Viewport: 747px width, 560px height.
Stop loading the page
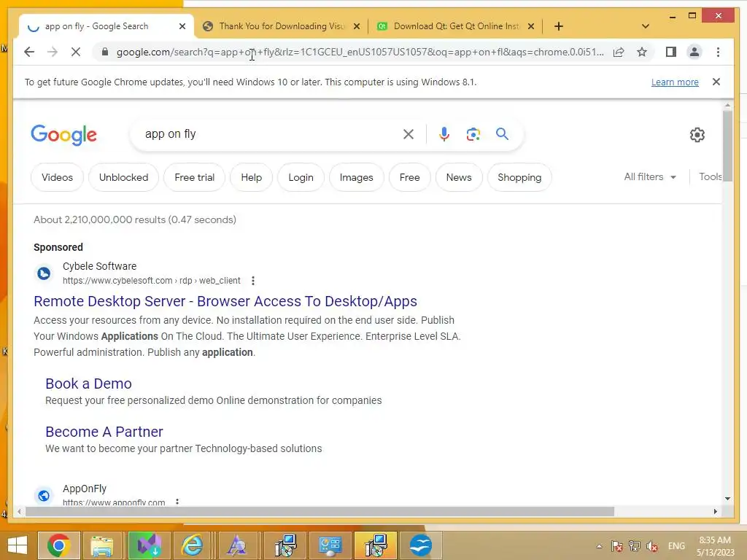tap(76, 52)
